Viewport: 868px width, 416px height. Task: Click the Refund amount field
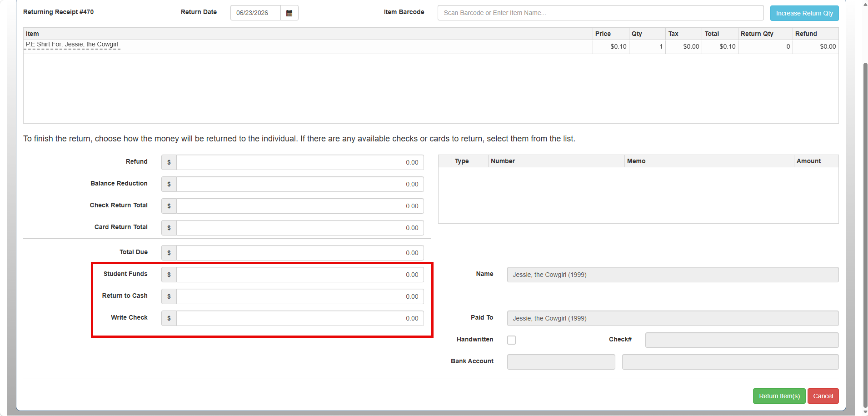coord(300,162)
